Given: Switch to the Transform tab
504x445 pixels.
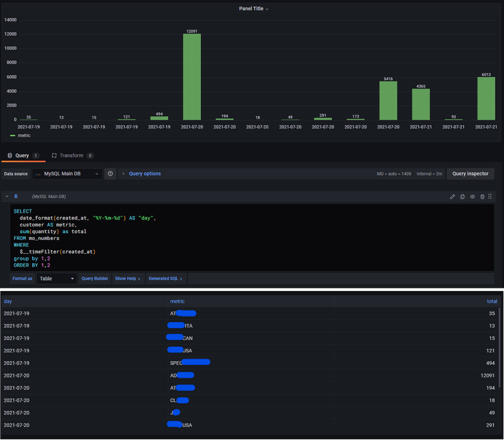Looking at the screenshot, I should click(x=71, y=155).
